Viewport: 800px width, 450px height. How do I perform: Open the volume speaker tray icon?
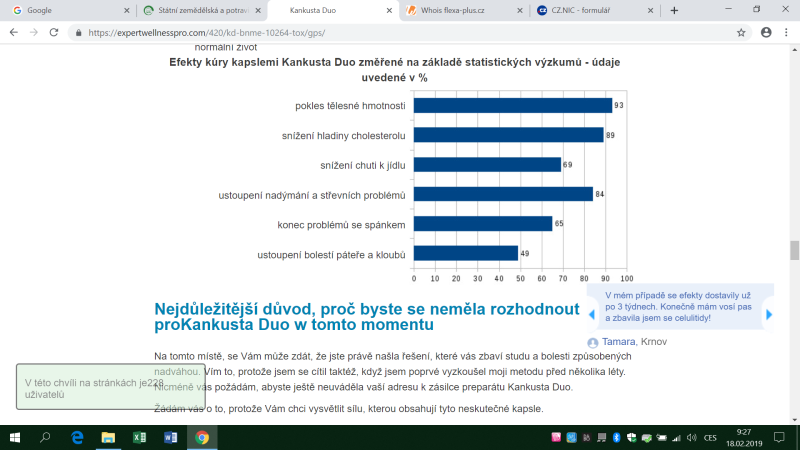coord(692,438)
